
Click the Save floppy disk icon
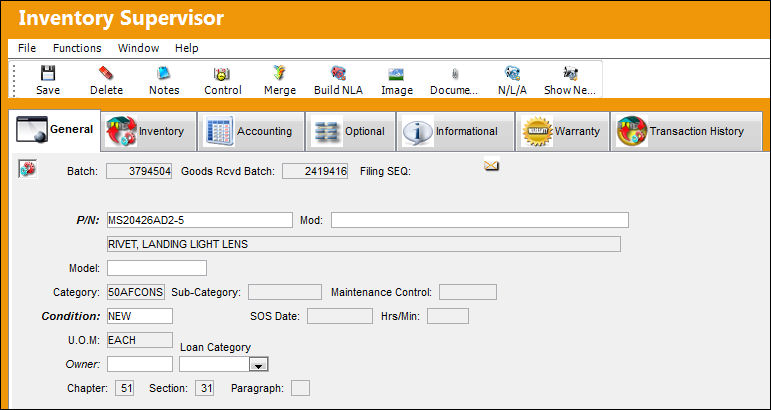coord(48,74)
